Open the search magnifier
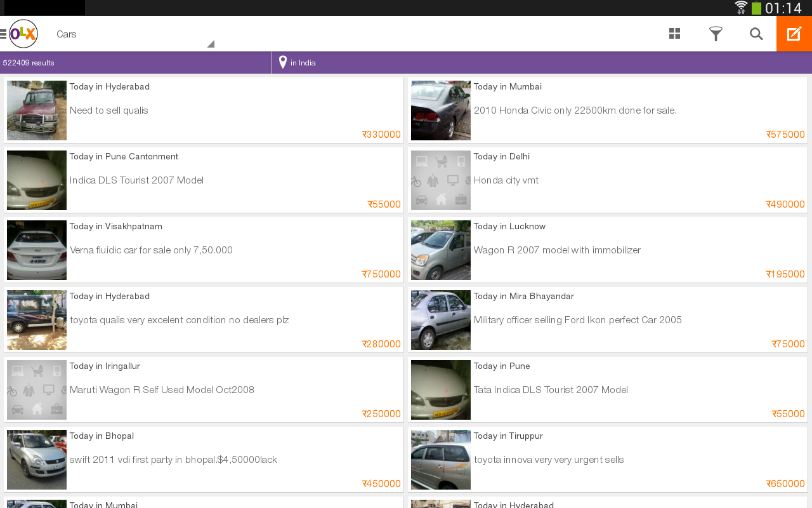 click(x=756, y=34)
